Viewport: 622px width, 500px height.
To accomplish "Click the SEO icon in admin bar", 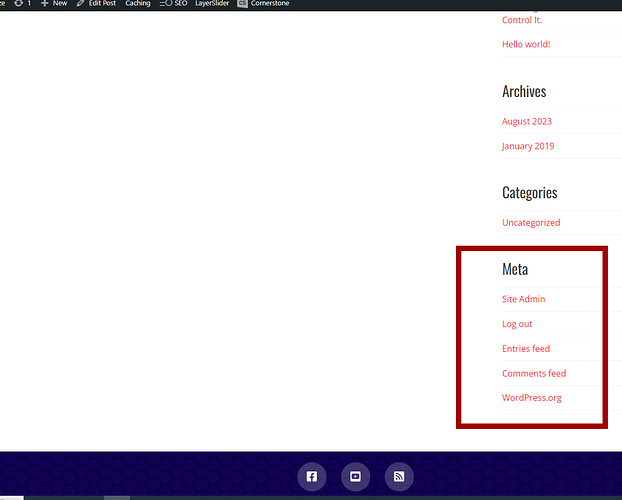I will point(166,4).
